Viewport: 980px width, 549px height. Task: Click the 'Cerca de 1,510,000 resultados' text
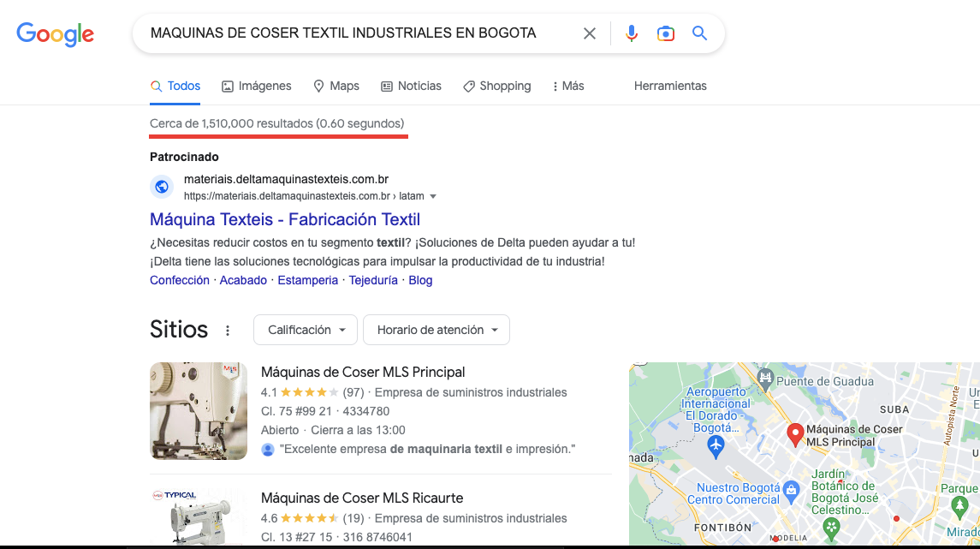tap(276, 124)
